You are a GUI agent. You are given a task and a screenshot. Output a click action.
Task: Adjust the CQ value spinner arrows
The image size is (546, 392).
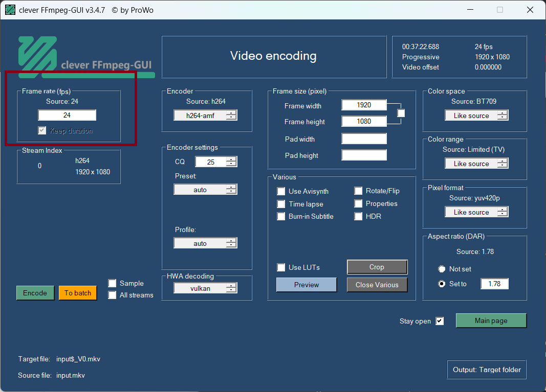(x=231, y=162)
